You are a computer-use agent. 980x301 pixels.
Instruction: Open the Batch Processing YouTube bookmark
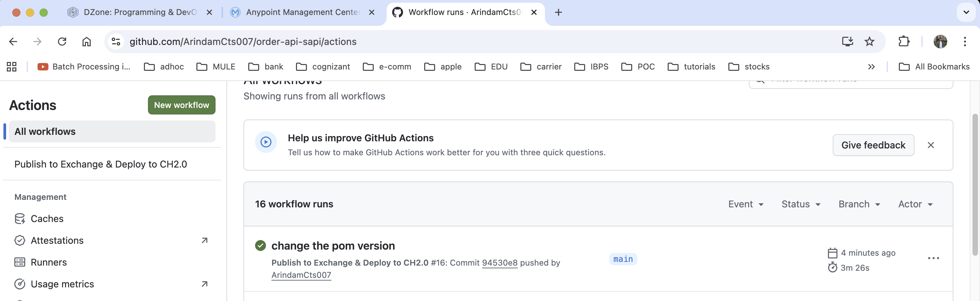point(84,67)
